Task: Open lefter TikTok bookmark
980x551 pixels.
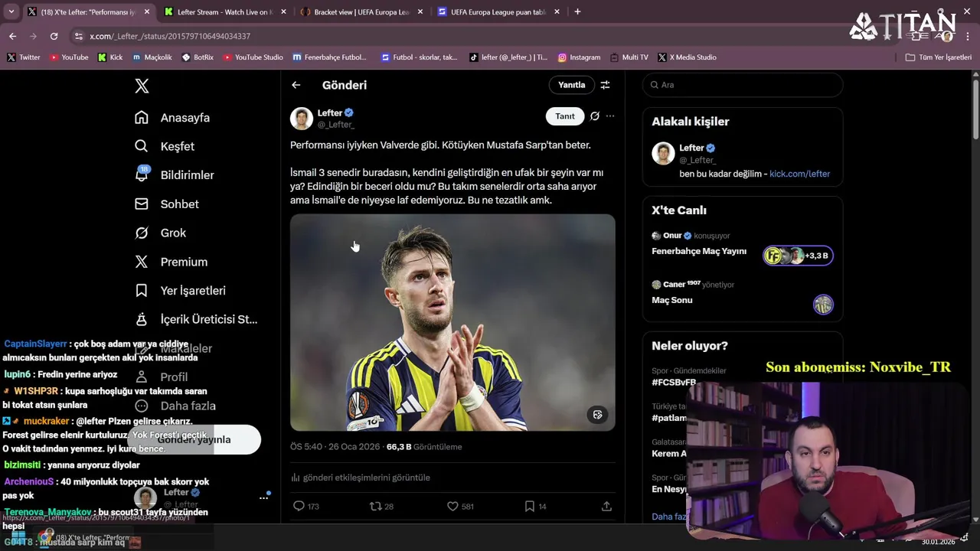Action: [x=508, y=57]
